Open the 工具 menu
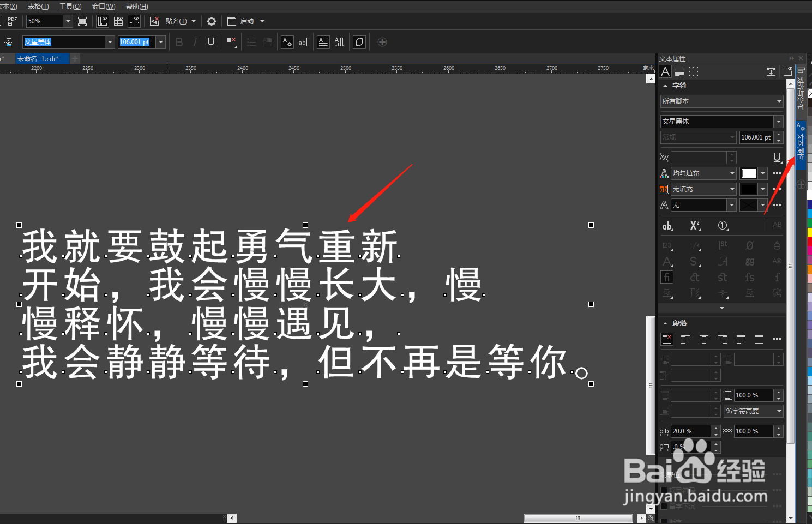This screenshot has width=812, height=524. pos(70,6)
